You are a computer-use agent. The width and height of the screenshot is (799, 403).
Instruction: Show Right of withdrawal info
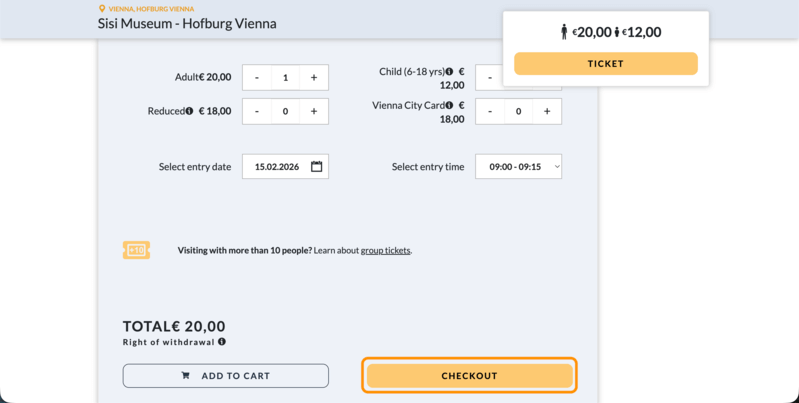pos(222,342)
